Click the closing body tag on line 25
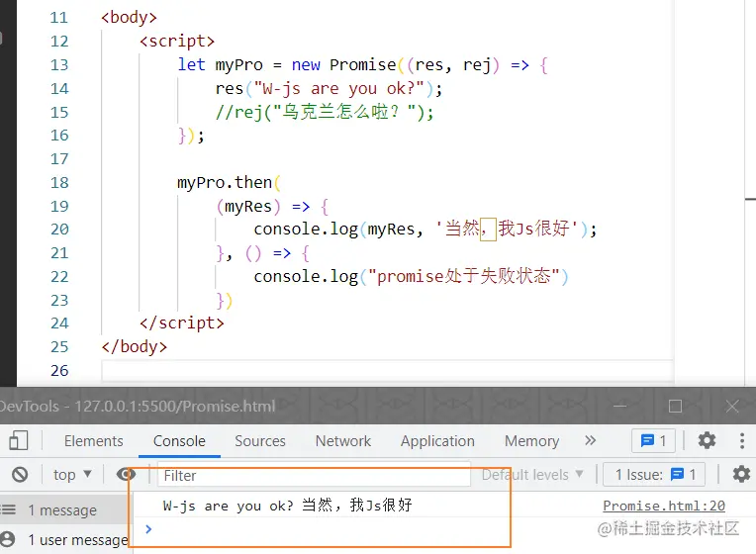756x554 pixels. pos(134,347)
